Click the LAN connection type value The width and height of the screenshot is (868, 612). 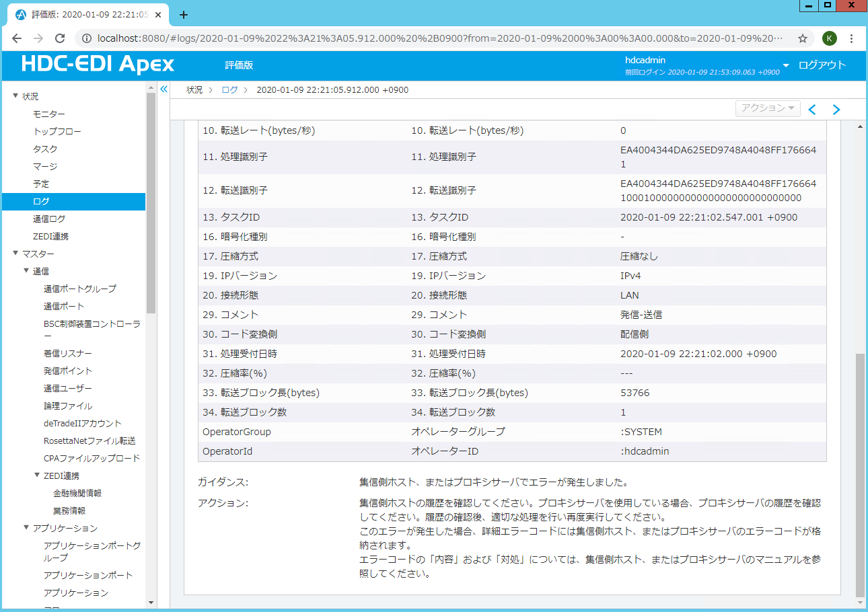click(x=630, y=295)
